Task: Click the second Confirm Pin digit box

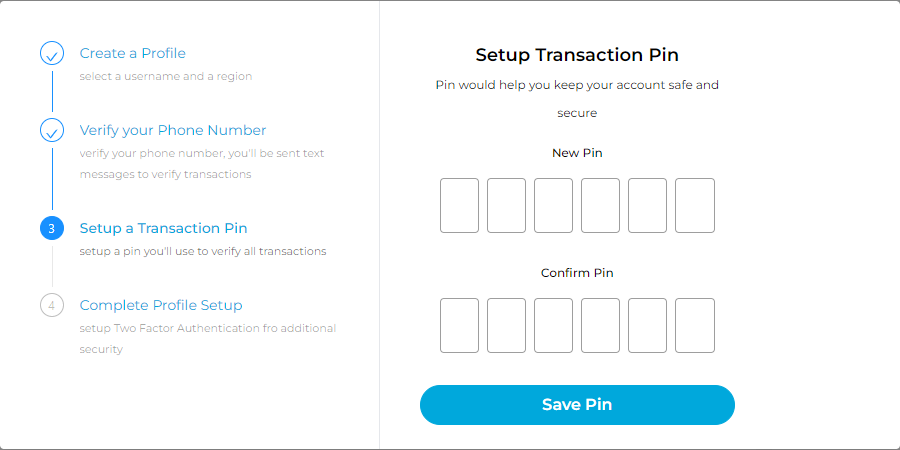Action: 507,325
